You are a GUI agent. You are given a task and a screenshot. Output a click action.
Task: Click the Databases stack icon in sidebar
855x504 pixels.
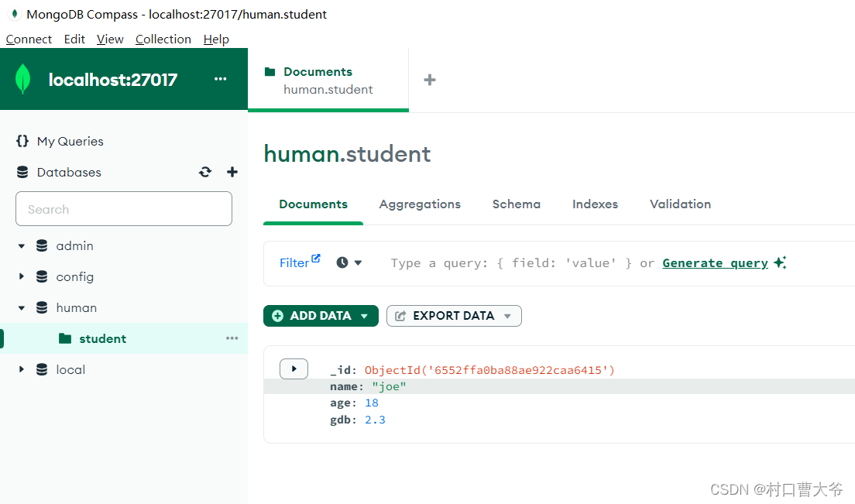click(22, 172)
